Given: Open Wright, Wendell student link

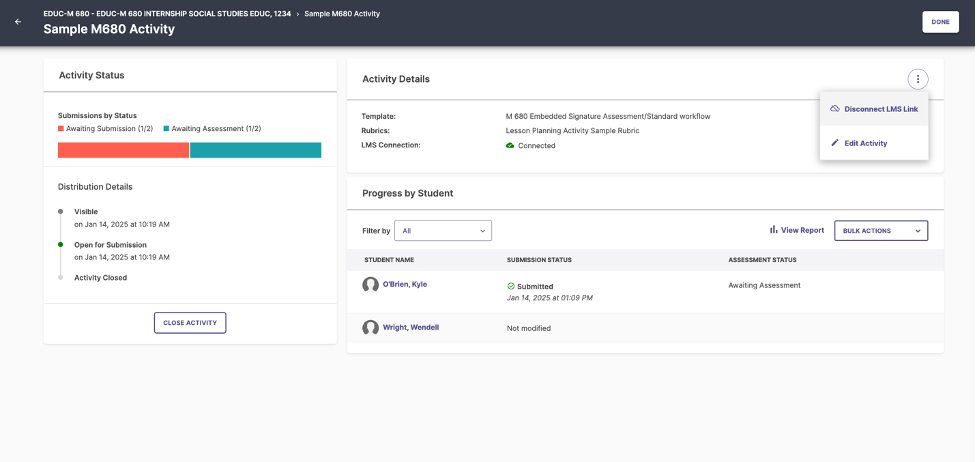Looking at the screenshot, I should click(x=410, y=327).
